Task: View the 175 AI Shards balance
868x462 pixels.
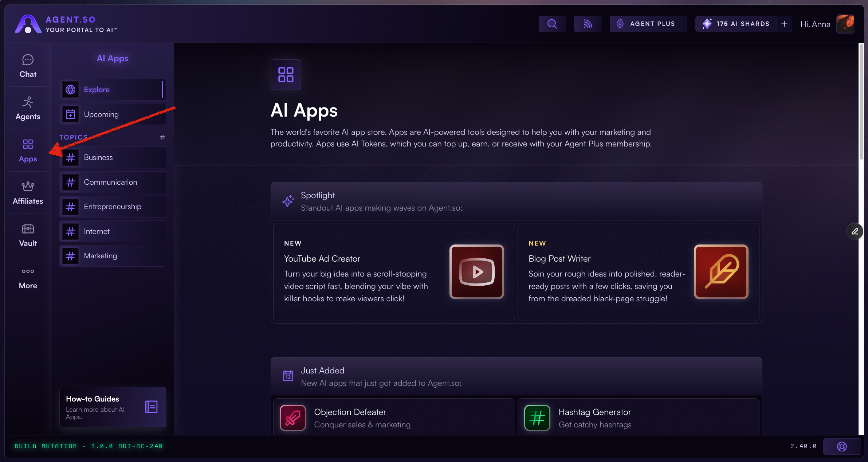Action: [736, 24]
